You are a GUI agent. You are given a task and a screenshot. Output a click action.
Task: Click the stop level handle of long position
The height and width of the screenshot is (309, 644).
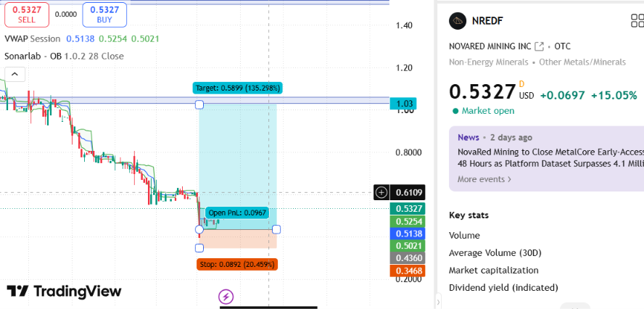tap(199, 248)
